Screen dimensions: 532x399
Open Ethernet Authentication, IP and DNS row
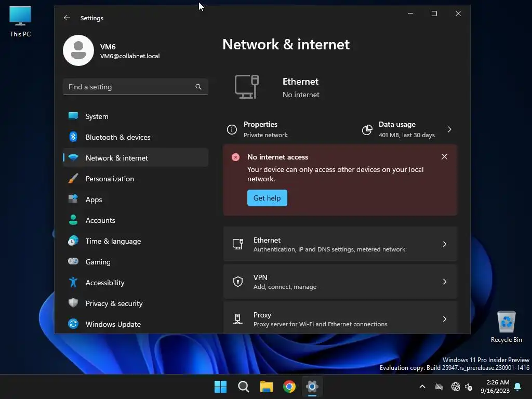340,244
